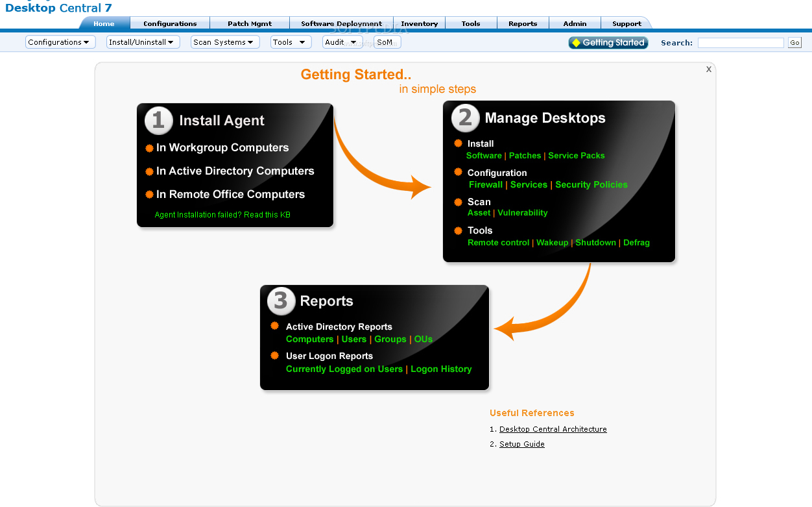Click the Asset scan link
Screen dimensions: 812x507
coord(479,213)
